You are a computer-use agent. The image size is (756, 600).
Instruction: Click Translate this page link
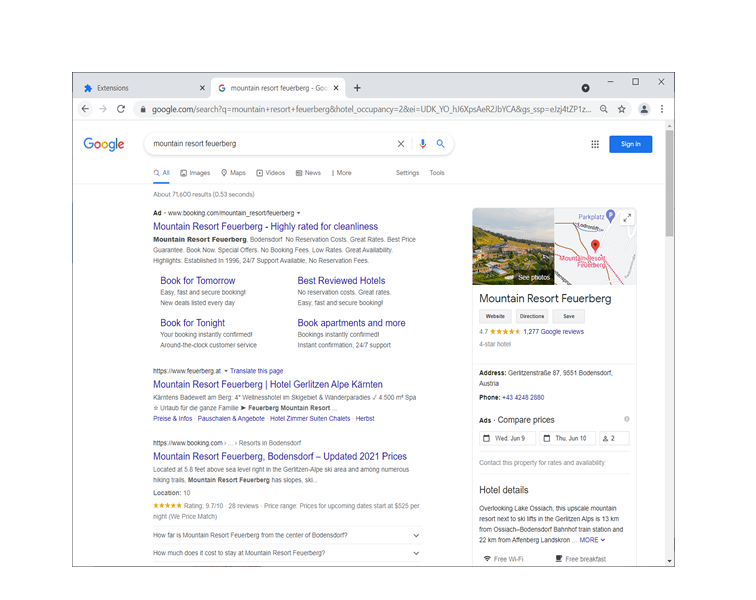pos(256,371)
